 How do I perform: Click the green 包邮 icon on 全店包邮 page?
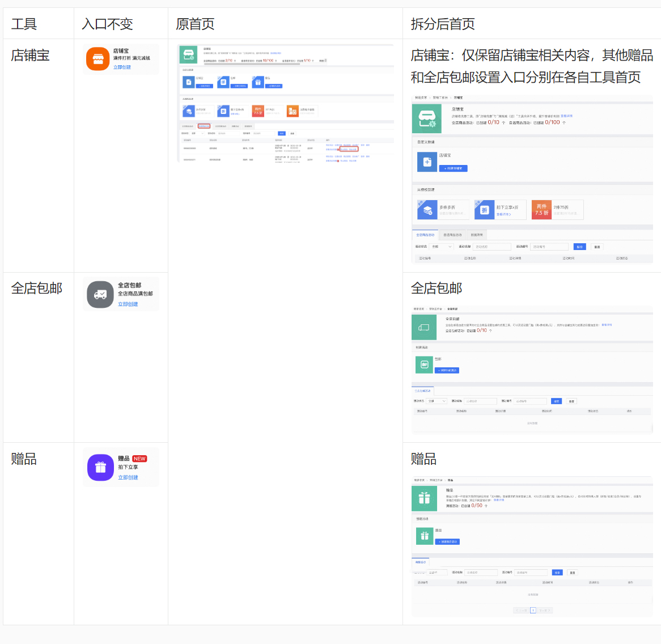click(424, 365)
